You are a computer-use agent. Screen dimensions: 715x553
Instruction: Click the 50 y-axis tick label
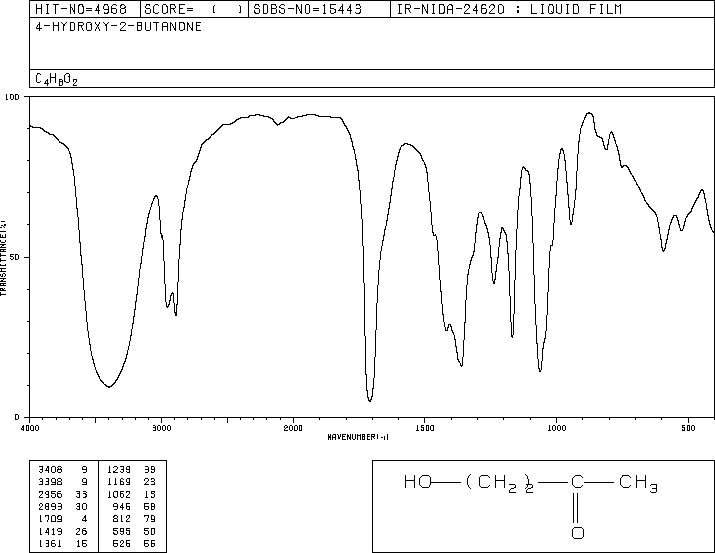pyautogui.click(x=15, y=257)
